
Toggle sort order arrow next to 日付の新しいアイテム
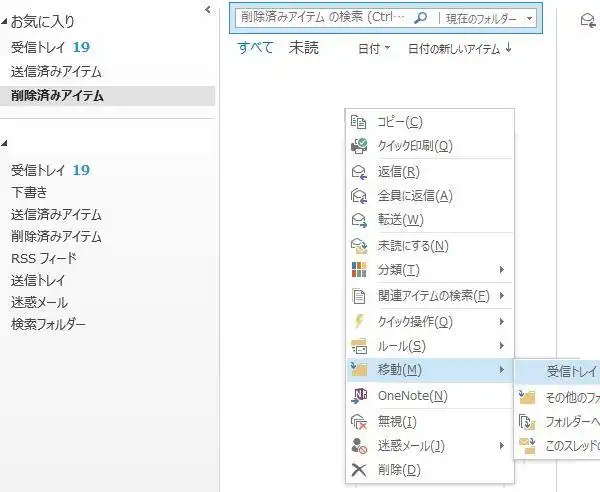point(509,48)
